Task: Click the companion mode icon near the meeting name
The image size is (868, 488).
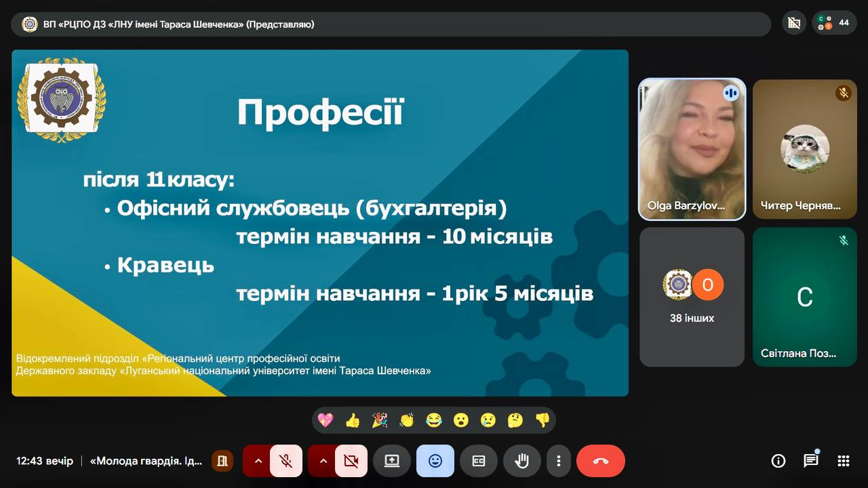Action: [x=221, y=461]
